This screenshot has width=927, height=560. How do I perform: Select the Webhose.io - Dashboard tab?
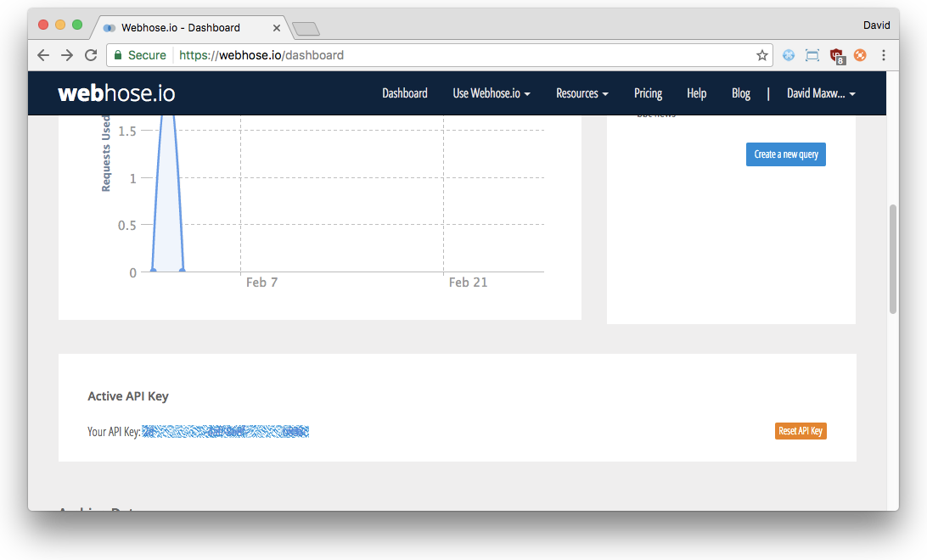click(x=191, y=28)
